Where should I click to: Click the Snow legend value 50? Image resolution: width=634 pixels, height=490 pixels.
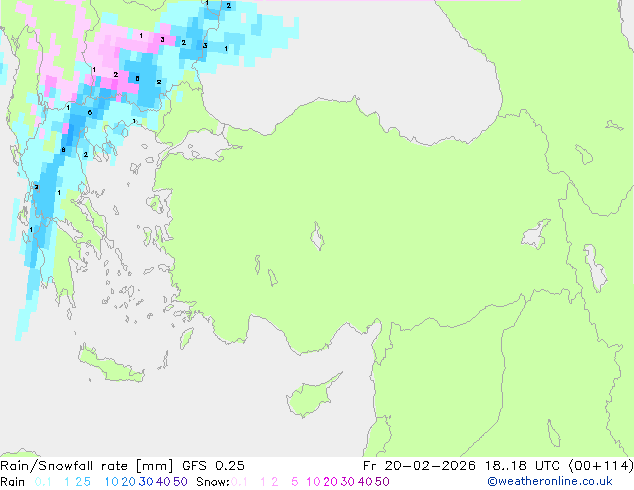(x=382, y=482)
